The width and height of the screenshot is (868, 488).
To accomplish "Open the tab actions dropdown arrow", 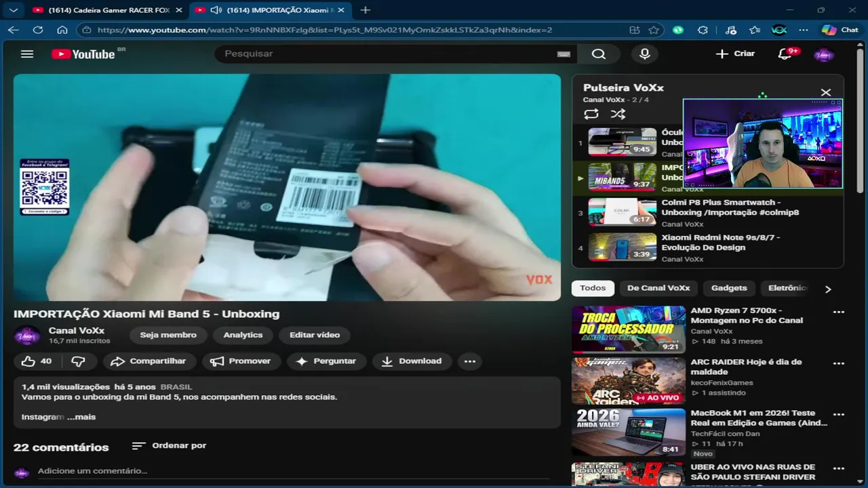I will [x=13, y=10].
